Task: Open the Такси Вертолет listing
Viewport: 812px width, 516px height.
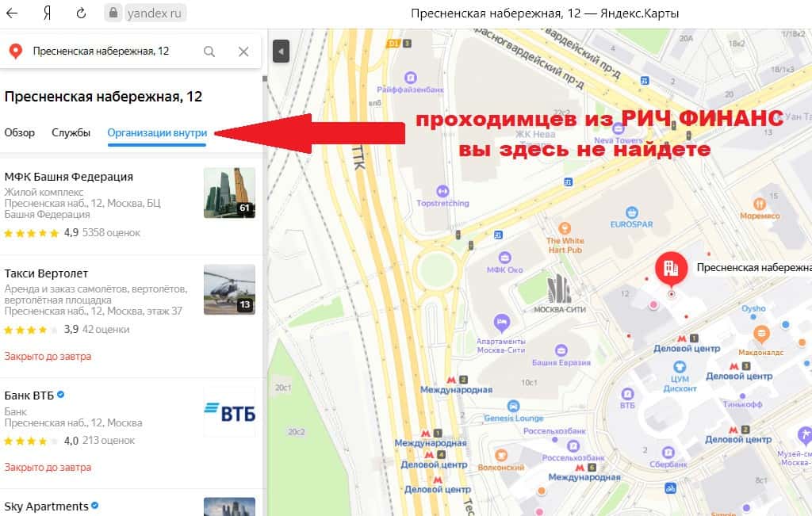Action: [x=46, y=273]
